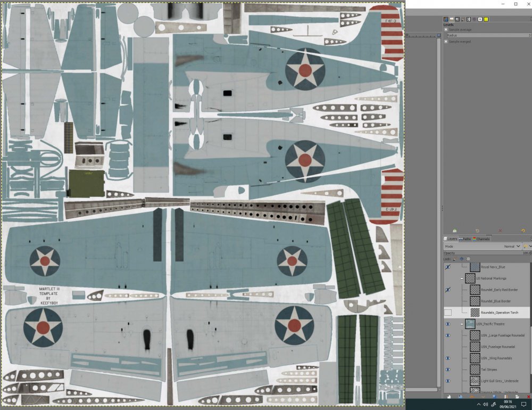Switch to the Paths tab
The height and width of the screenshot is (410, 532).
465,239
